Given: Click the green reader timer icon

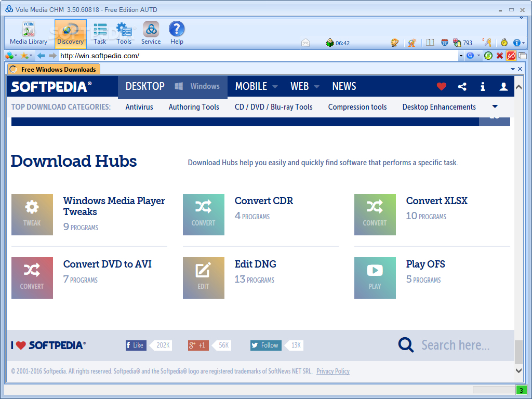Looking at the screenshot, I should point(329,43).
